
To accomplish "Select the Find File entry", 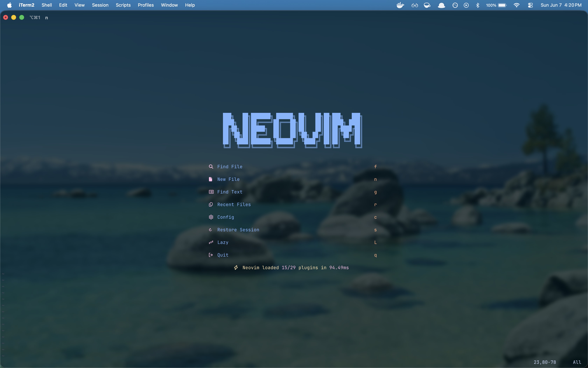I will [x=293, y=166].
